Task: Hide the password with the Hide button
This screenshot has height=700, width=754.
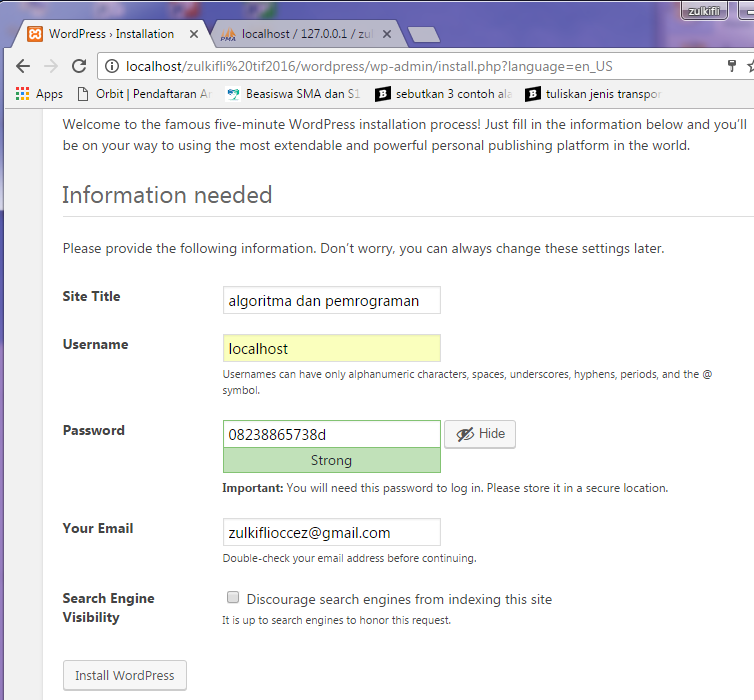Action: coord(480,434)
